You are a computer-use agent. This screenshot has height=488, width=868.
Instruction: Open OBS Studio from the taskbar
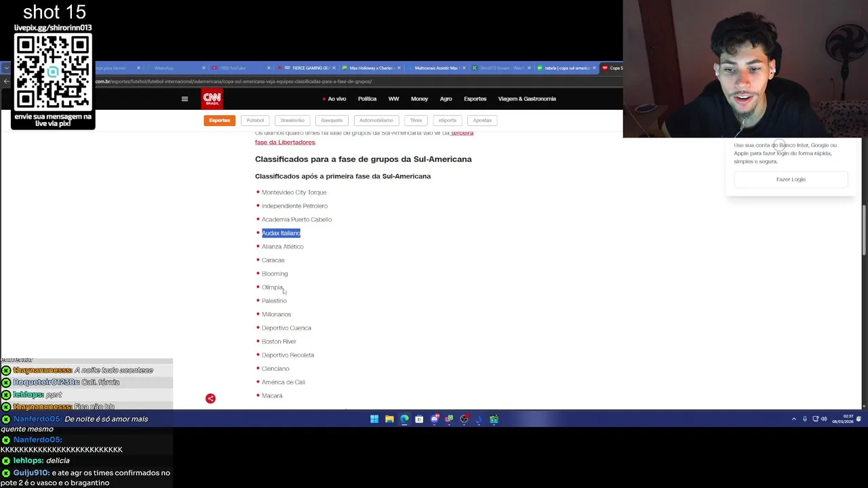point(464,420)
